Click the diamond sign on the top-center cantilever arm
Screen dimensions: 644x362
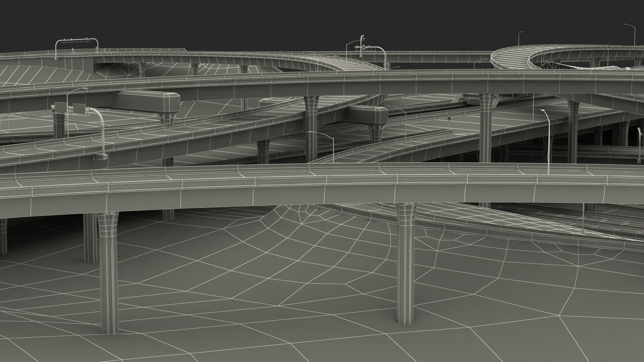(364, 48)
